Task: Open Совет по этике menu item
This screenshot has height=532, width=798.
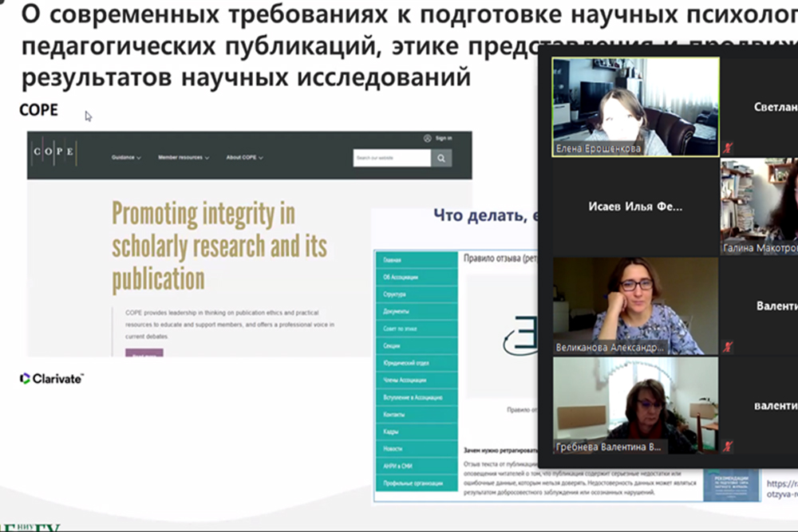Action: 400,329
